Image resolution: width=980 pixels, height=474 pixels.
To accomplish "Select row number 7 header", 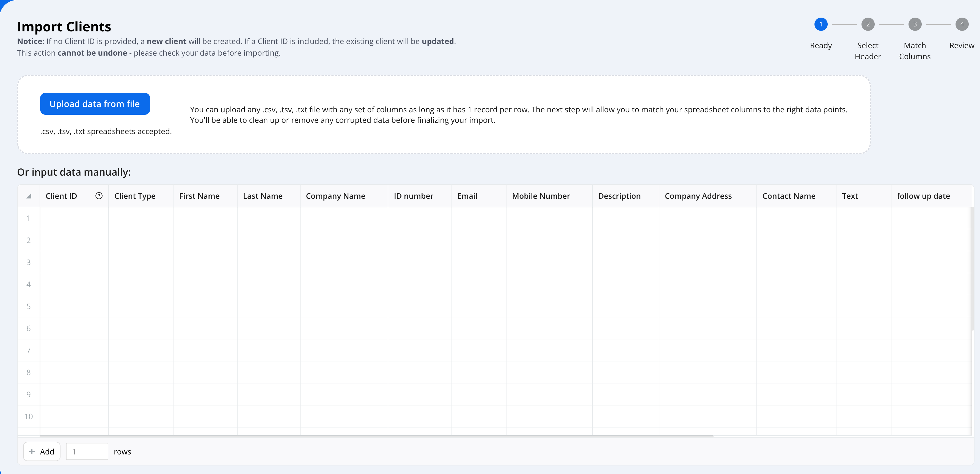I will [x=29, y=350].
